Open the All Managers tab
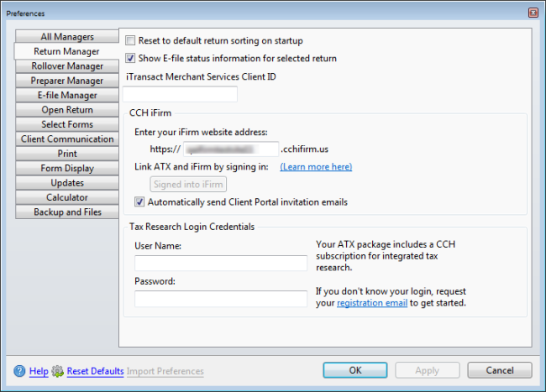This screenshot has width=546, height=392. tap(67, 37)
